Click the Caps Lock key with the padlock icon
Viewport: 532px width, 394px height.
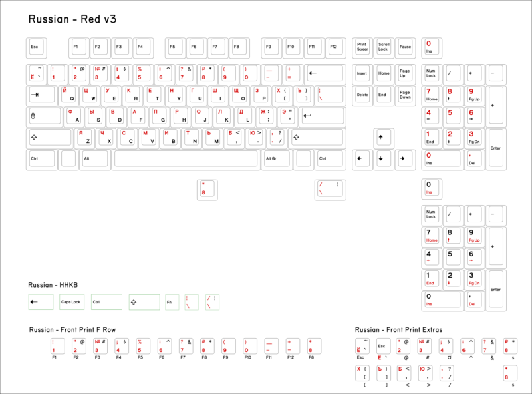point(45,117)
